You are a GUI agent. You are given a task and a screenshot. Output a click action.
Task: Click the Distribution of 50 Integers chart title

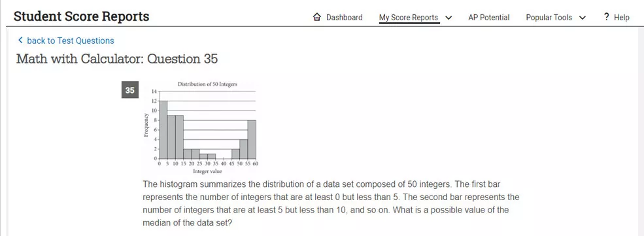[x=207, y=84]
